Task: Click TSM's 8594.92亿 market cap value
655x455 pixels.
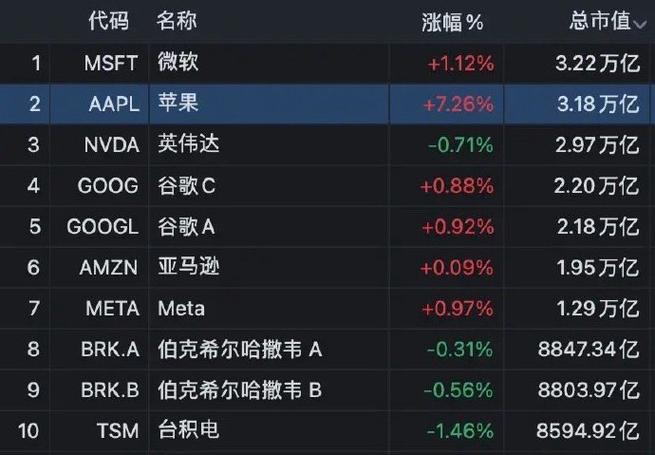Action: pyautogui.click(x=588, y=431)
